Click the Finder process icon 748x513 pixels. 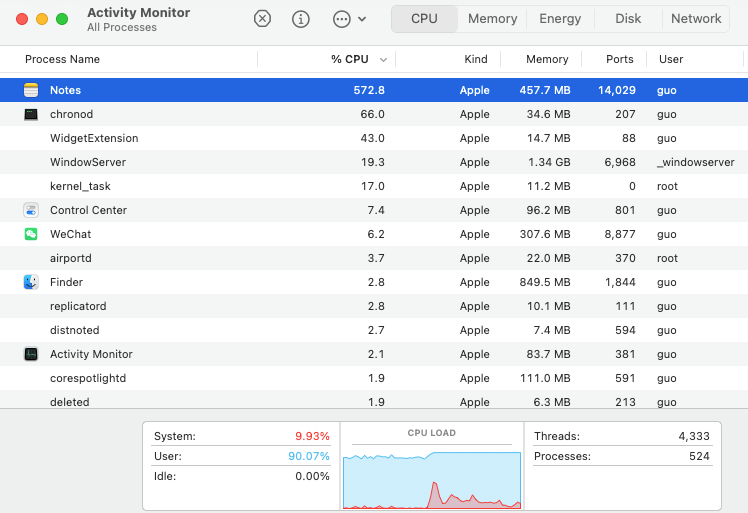point(31,282)
